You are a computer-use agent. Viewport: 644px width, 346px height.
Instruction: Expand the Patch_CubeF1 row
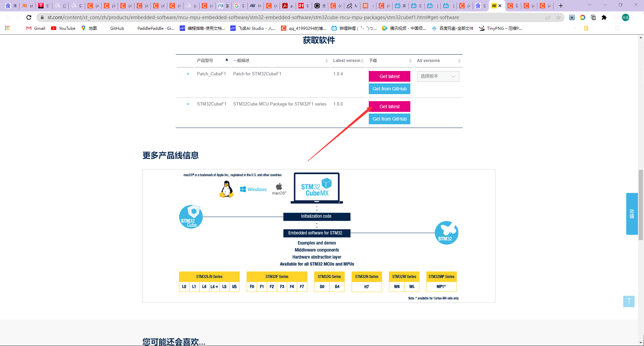(x=188, y=74)
